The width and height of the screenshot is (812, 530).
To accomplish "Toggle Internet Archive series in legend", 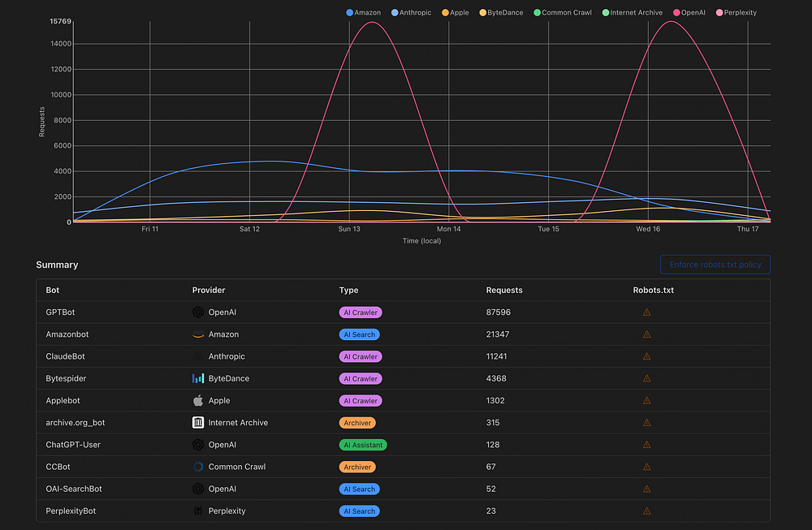I will [x=633, y=12].
